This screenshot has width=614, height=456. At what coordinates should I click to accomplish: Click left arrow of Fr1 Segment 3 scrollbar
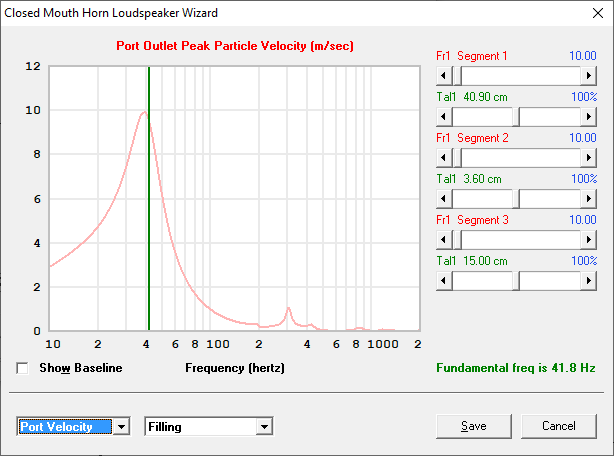(x=444, y=239)
